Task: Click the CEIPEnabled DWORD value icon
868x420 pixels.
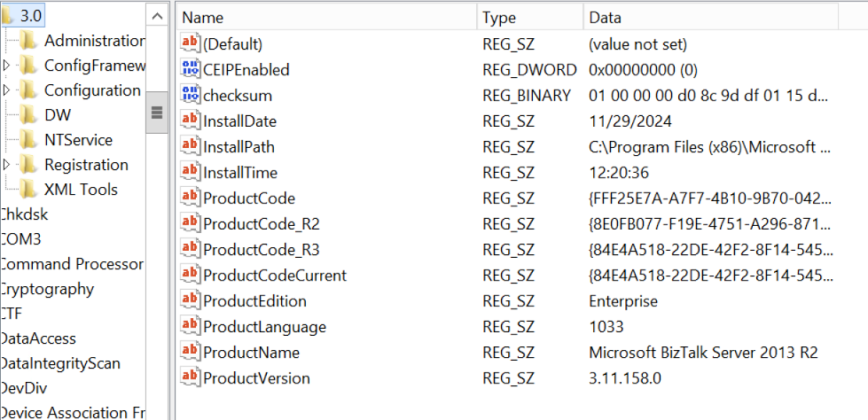Action: click(x=190, y=69)
